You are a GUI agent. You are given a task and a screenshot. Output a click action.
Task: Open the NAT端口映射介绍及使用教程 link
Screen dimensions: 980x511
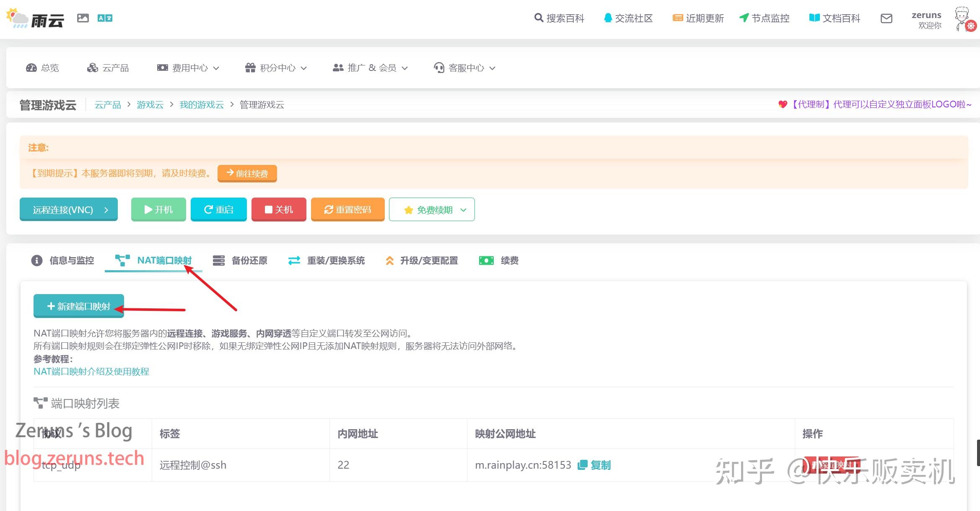coord(91,371)
